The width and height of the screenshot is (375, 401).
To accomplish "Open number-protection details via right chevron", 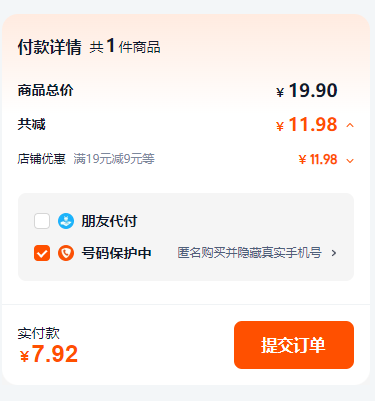I will 334,253.
